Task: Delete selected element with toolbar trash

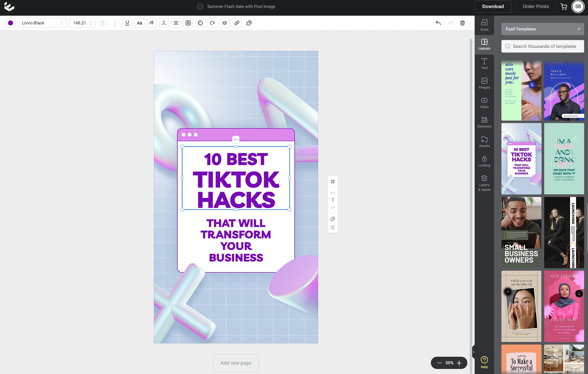Action: 462,23
